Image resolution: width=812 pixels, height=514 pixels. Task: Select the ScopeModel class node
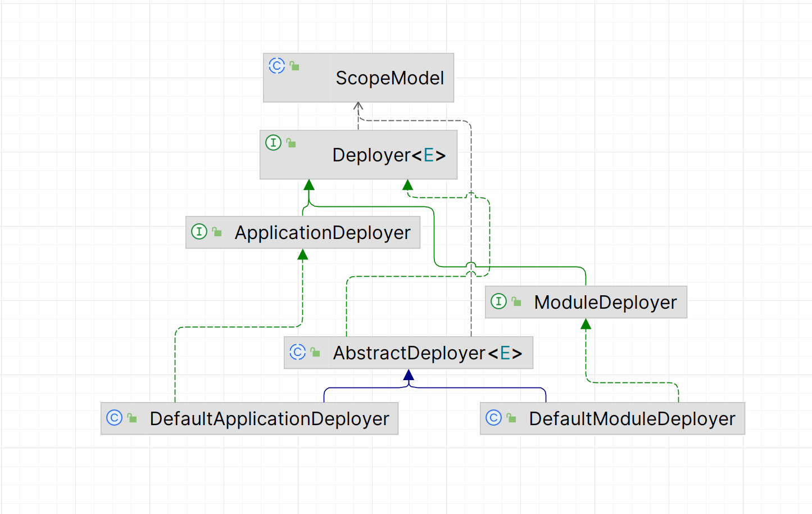click(x=359, y=78)
